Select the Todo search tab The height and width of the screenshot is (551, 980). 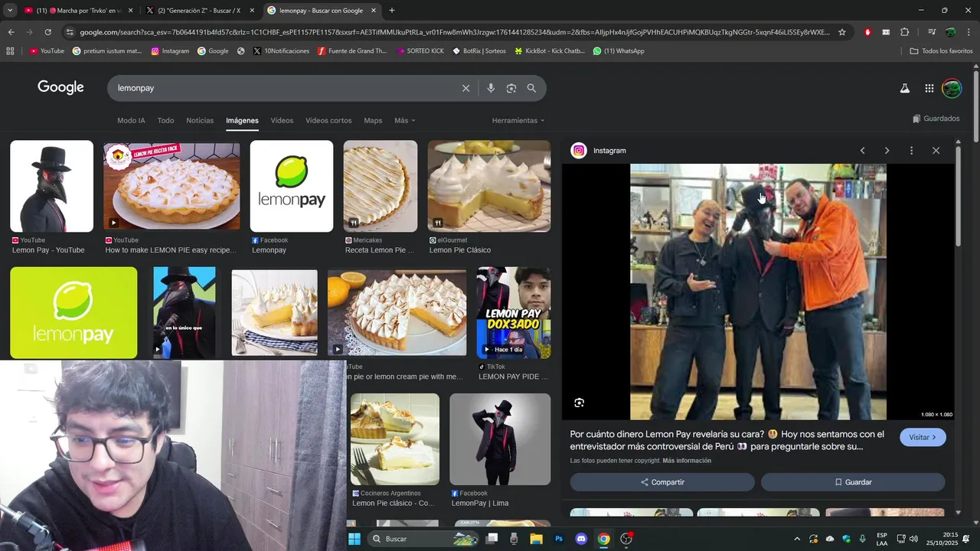165,121
